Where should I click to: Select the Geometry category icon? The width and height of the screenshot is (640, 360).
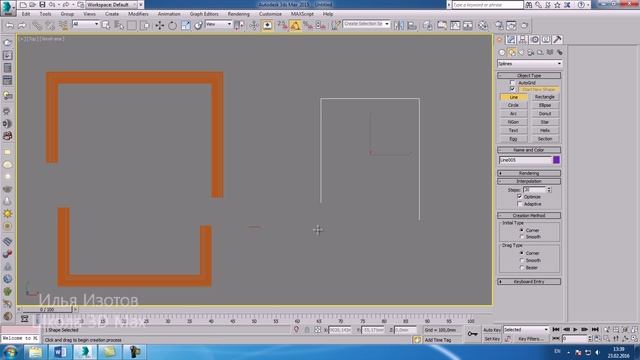coord(502,52)
